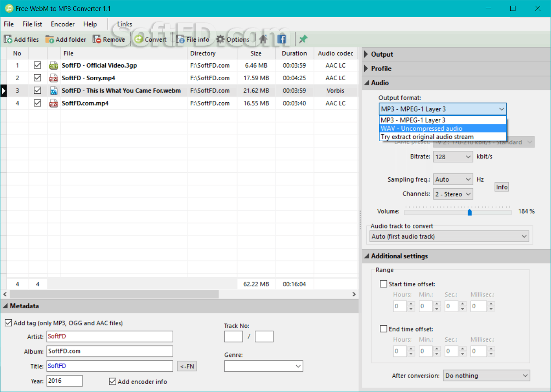The width and height of the screenshot is (551, 392).
Task: Uncheck the SoftFD - Sorry.mp4 checkbox
Action: (x=38, y=78)
